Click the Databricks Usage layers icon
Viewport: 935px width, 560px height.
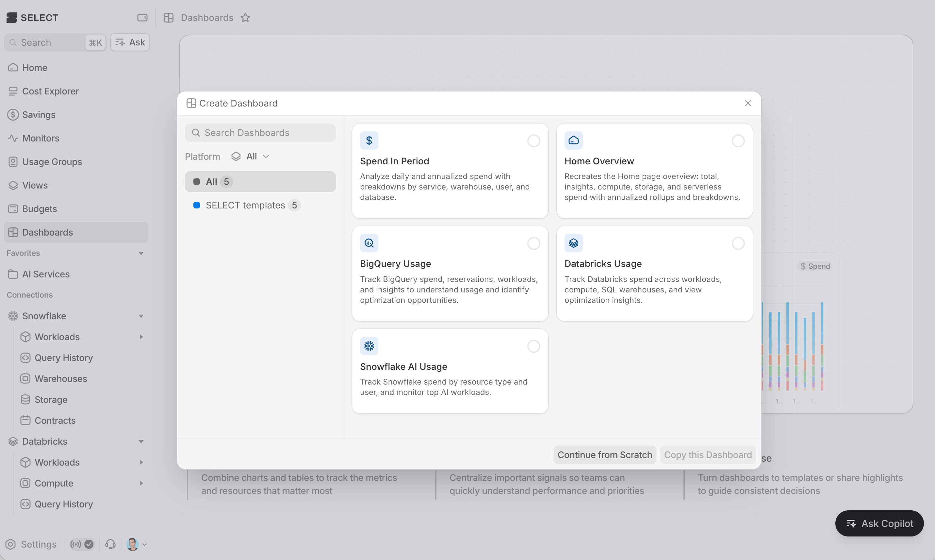click(x=574, y=243)
